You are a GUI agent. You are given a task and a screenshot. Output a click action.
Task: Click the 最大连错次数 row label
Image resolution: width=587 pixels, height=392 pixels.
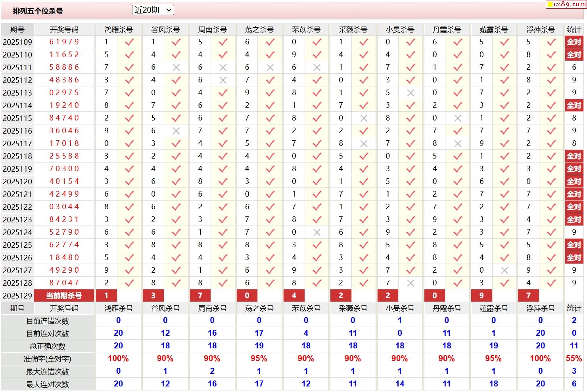[48, 372]
